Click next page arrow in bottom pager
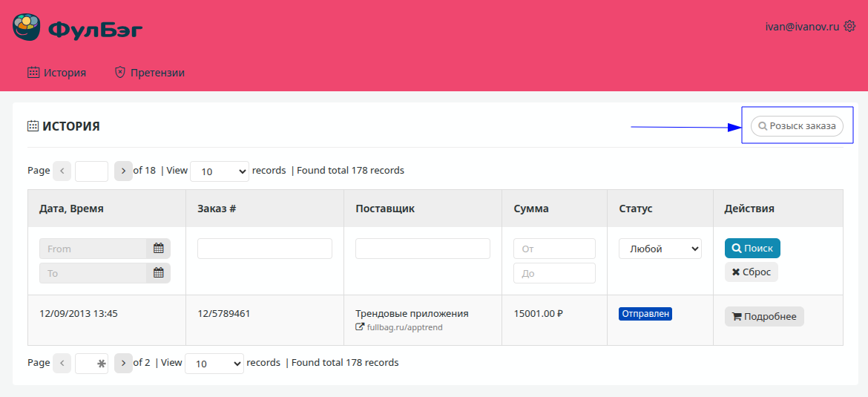Viewport: 868px width, 397px height. (x=123, y=363)
